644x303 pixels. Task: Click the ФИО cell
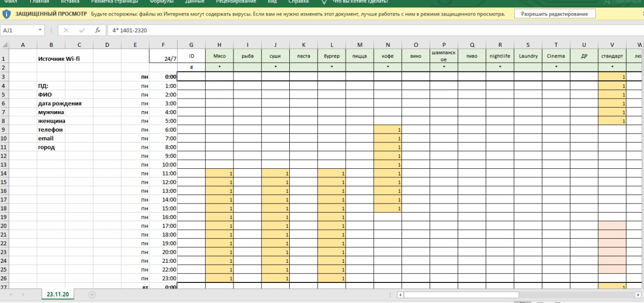[x=51, y=94]
